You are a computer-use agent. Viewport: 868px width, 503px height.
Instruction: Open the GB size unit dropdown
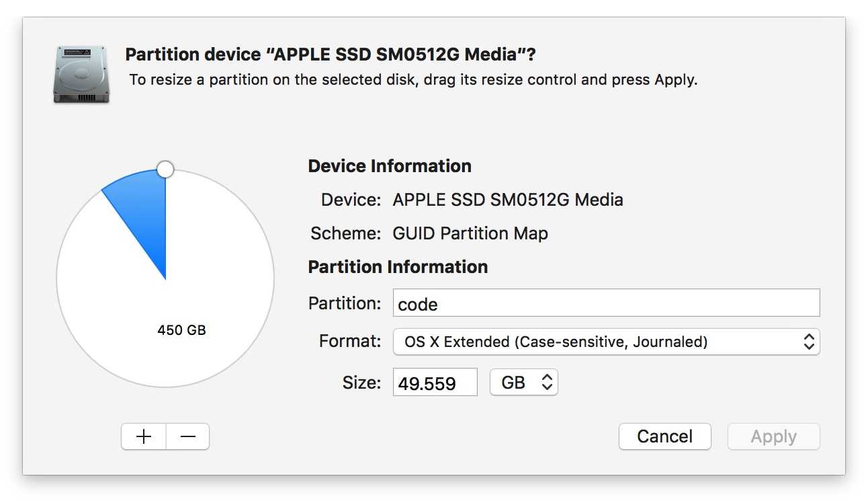click(524, 383)
